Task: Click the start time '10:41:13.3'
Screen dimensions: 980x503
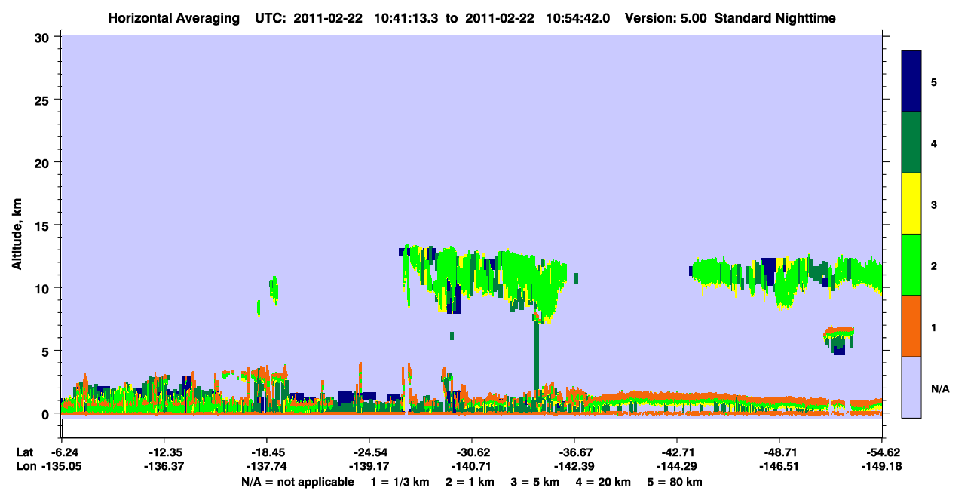Action: (406, 18)
